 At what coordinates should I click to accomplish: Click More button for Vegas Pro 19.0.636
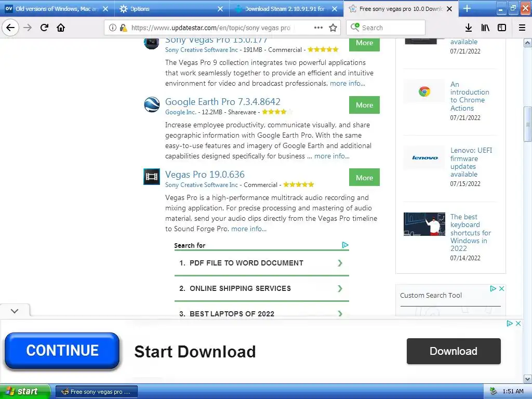coord(364,177)
